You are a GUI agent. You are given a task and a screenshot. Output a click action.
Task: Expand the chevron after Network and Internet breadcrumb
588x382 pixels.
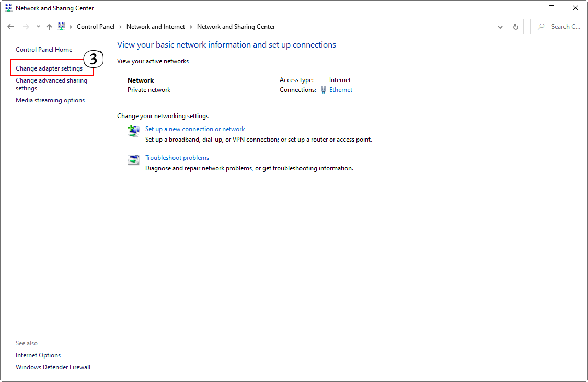tap(191, 27)
